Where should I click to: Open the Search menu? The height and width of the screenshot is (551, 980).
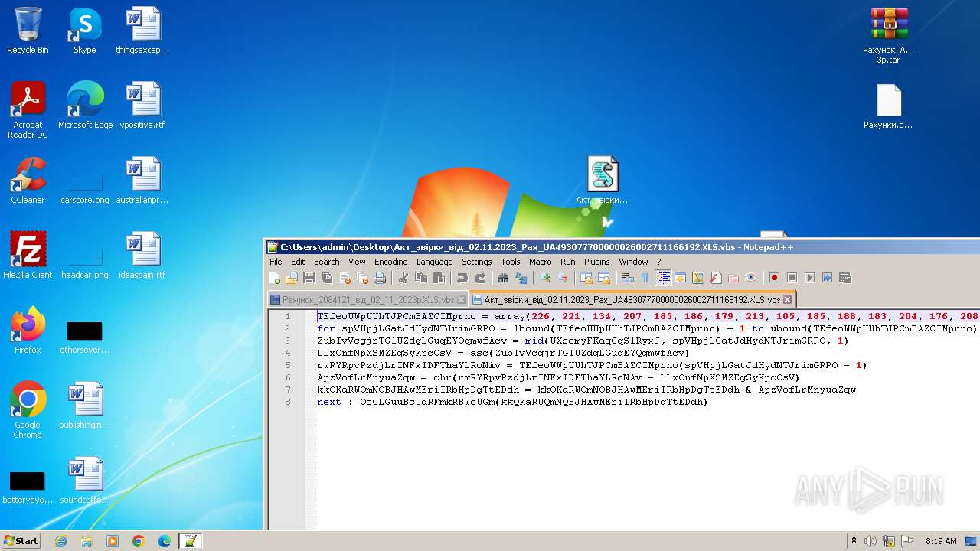[326, 262]
